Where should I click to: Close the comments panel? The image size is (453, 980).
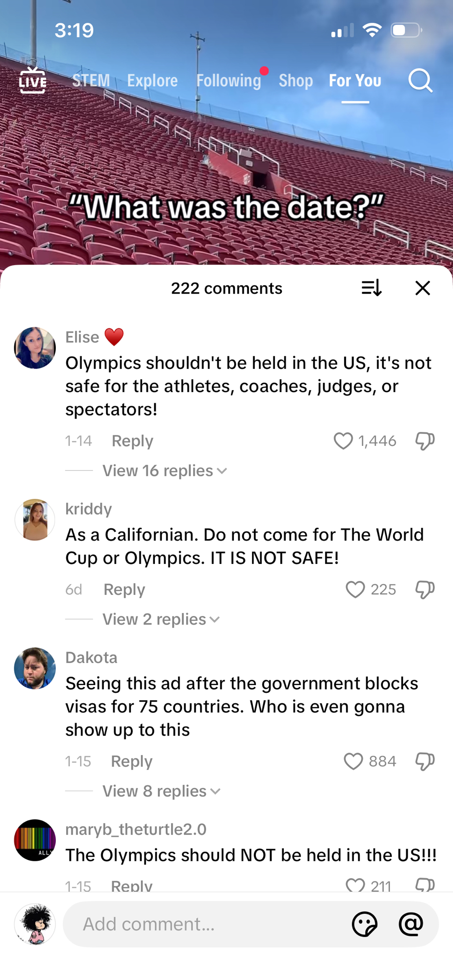422,288
